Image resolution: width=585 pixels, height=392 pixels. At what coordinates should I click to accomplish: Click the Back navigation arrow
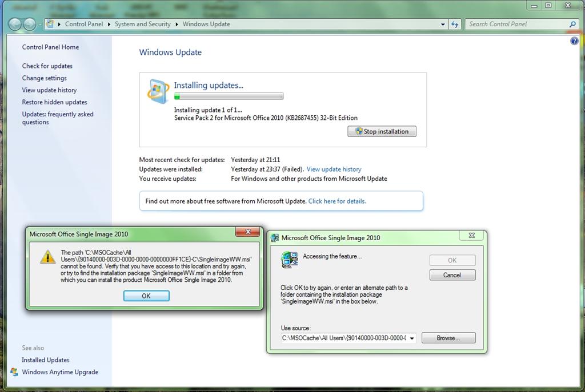point(15,24)
